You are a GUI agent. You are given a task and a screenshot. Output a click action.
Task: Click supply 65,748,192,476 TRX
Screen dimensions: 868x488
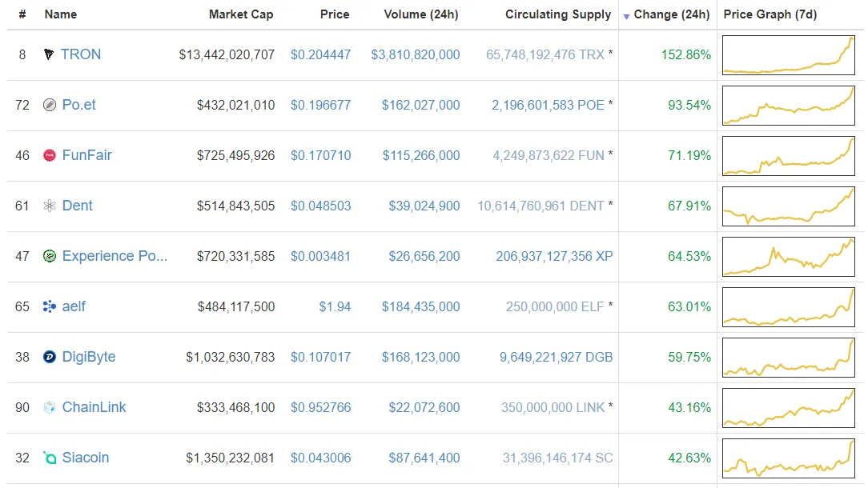pyautogui.click(x=545, y=54)
